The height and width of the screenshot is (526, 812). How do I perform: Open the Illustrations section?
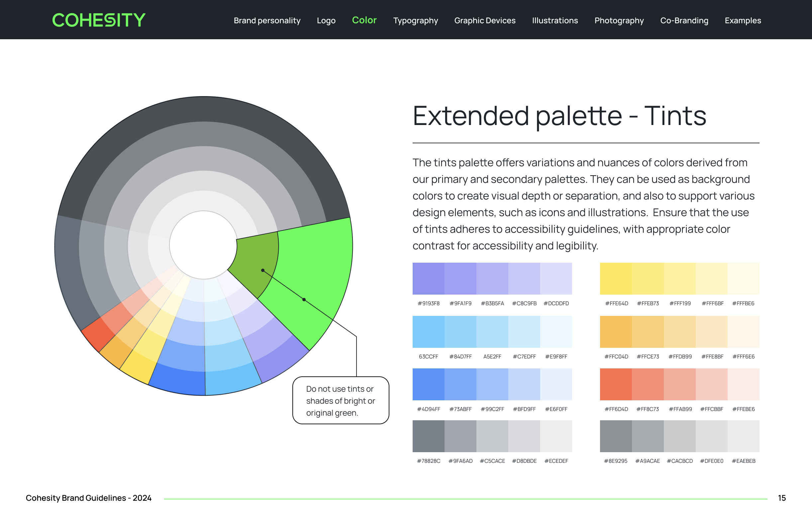[x=555, y=21]
